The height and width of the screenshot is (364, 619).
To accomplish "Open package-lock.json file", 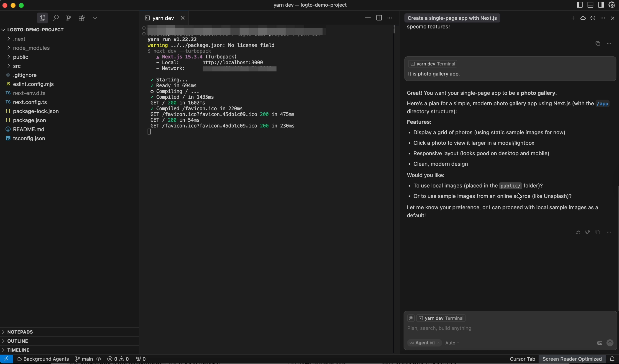I will click(x=69, y=111).
